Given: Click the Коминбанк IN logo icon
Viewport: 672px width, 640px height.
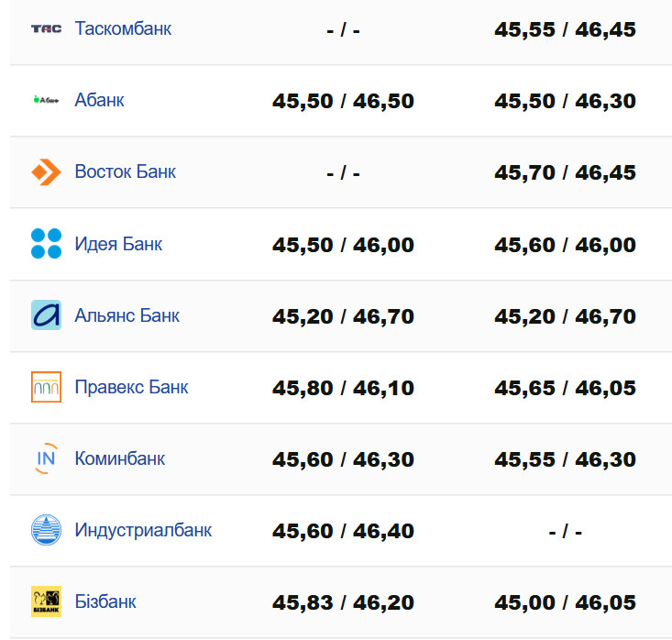Looking at the screenshot, I should coord(46,458).
